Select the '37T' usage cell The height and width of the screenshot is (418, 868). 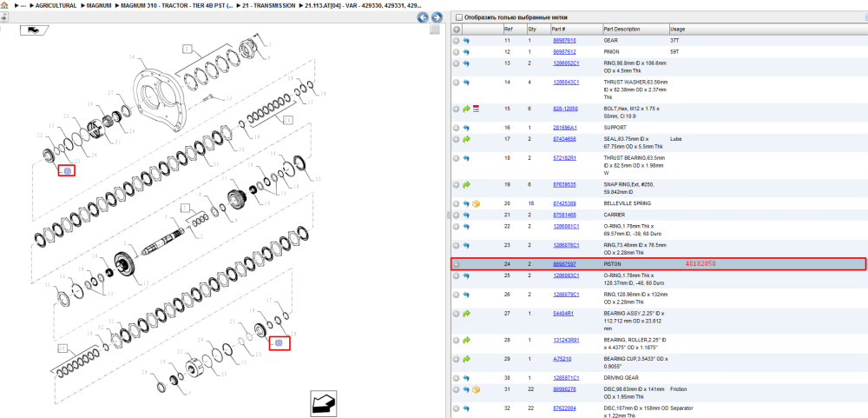point(674,41)
